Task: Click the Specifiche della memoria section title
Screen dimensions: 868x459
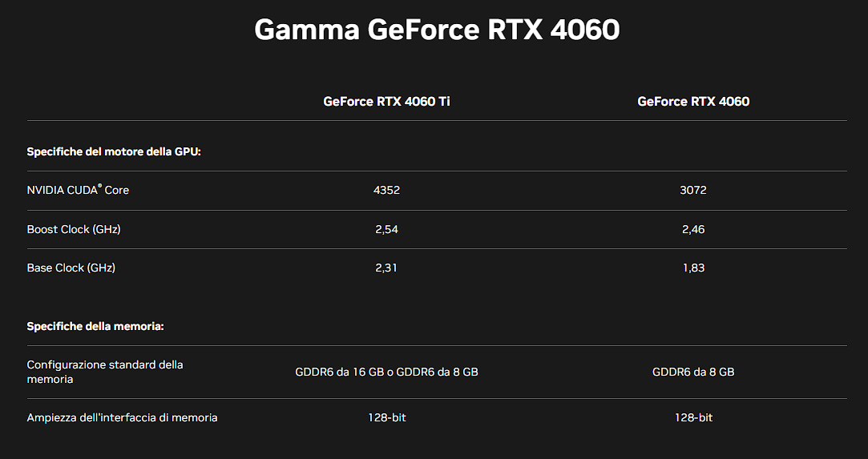Action: [x=95, y=326]
